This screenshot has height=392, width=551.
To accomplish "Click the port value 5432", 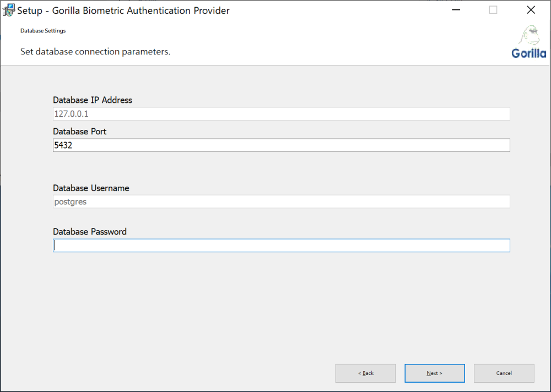I will [63, 145].
